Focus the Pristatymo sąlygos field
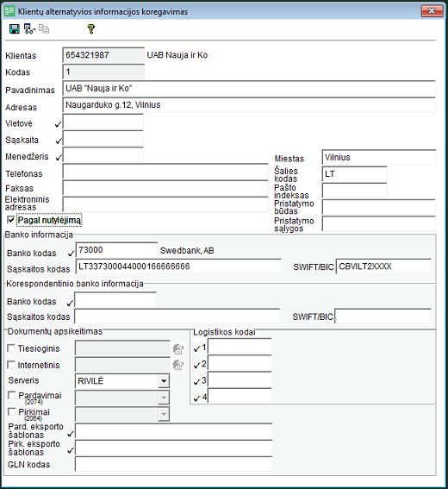 pos(378,223)
